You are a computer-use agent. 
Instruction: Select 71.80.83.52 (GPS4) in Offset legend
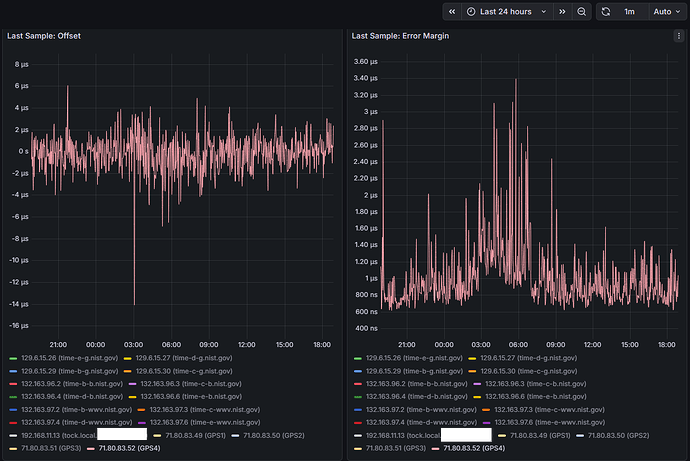point(129,448)
